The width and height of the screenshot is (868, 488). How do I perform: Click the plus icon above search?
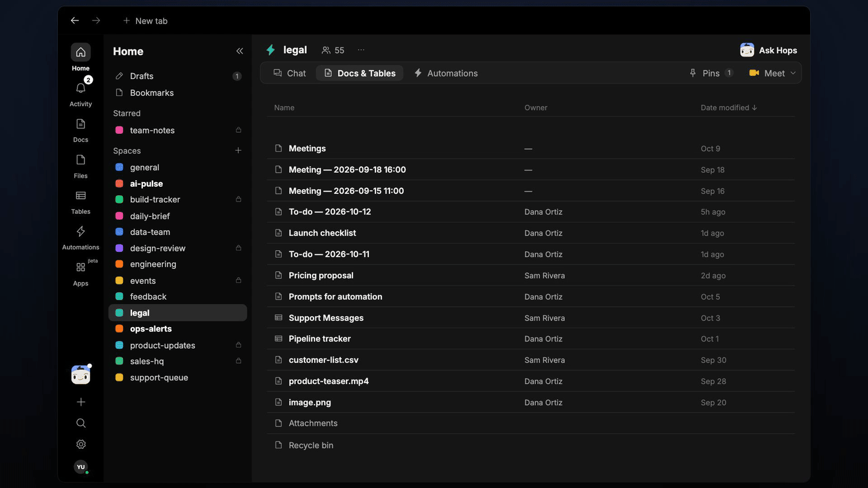pyautogui.click(x=81, y=402)
